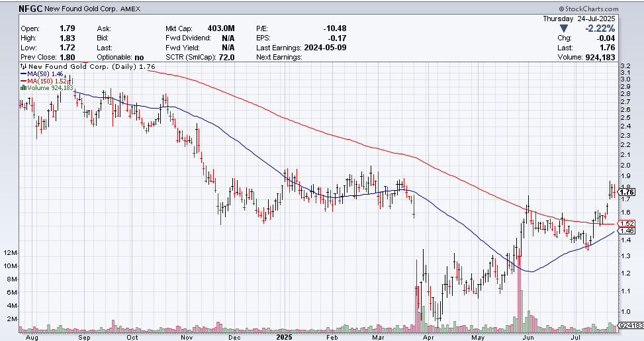The height and width of the screenshot is (341, 644).
Task: Click the SCTR (SmlCap) value 72.0
Action: [229, 58]
